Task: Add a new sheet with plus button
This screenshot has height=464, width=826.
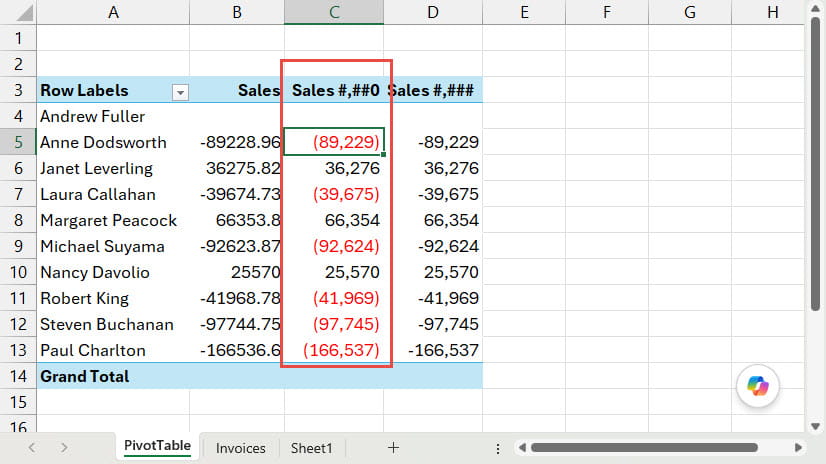Action: (x=393, y=448)
